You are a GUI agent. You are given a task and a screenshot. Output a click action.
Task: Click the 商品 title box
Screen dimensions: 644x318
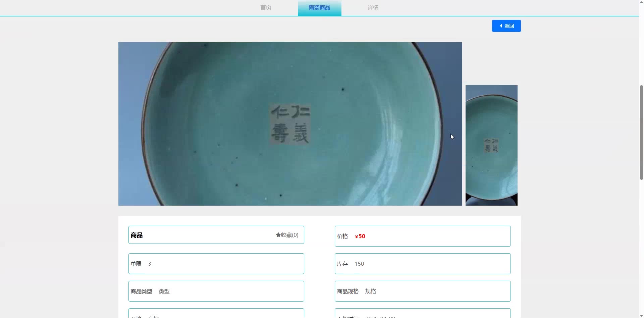pyautogui.click(x=216, y=235)
